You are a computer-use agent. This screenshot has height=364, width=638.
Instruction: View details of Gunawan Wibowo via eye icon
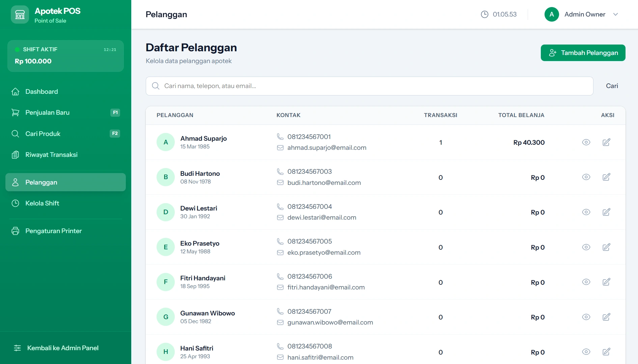click(586, 317)
